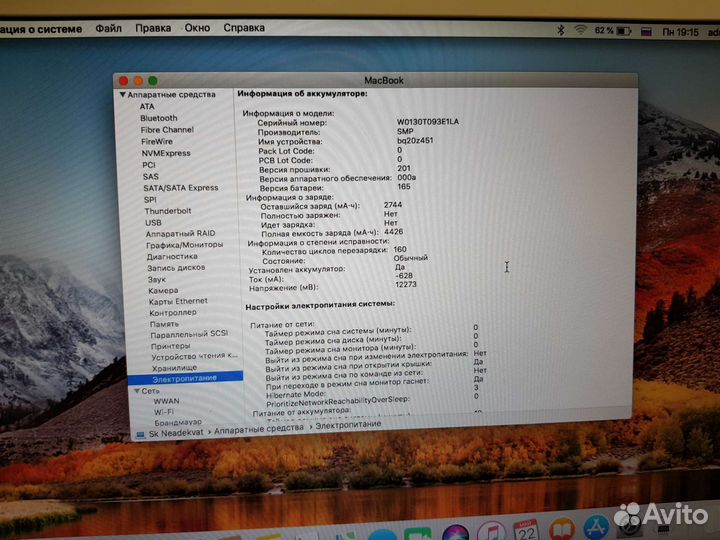Viewport: 720px width, 540px height.
Task: Click Аппаратные средства in the path bar
Action: point(259,429)
